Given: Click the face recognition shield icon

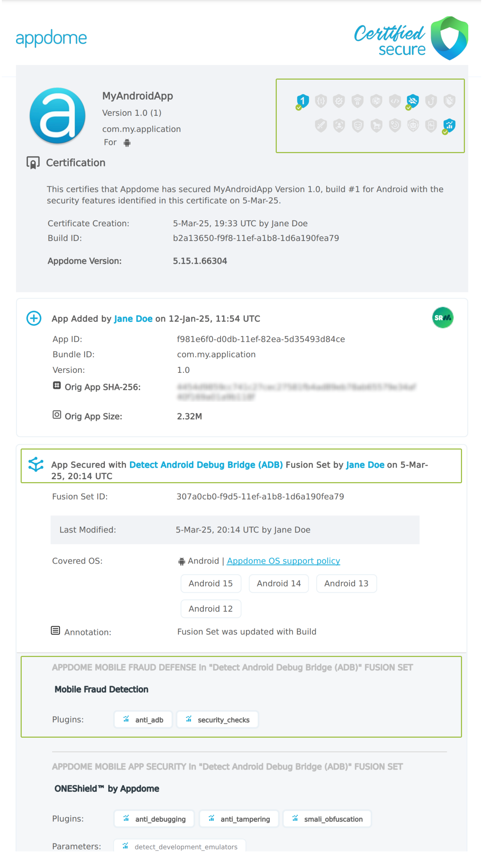Looking at the screenshot, I should pyautogui.click(x=339, y=126).
